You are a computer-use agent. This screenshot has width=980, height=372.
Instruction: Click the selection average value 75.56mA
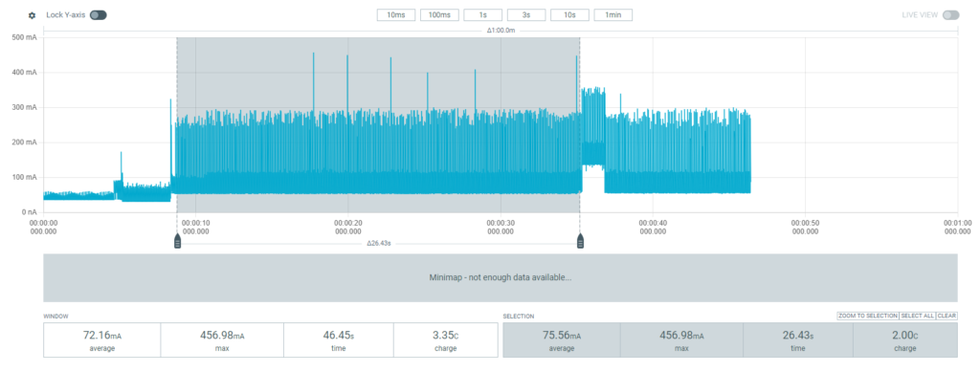pyautogui.click(x=561, y=335)
